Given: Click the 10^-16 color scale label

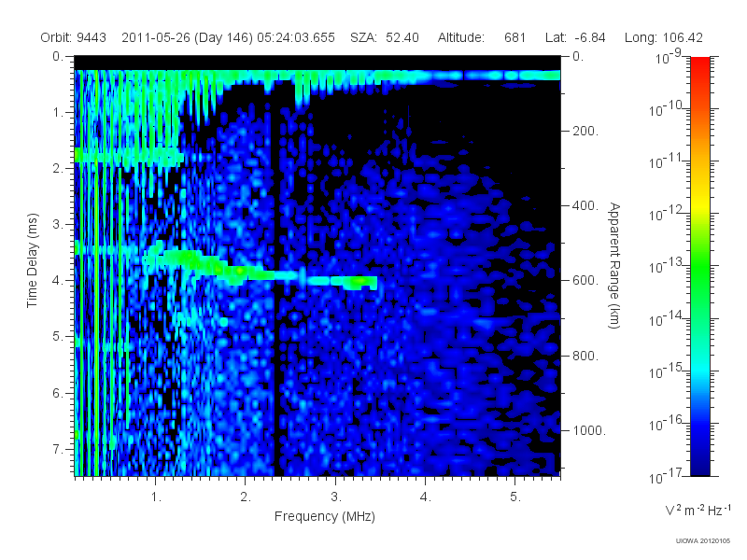Looking at the screenshot, I should pos(667,423).
